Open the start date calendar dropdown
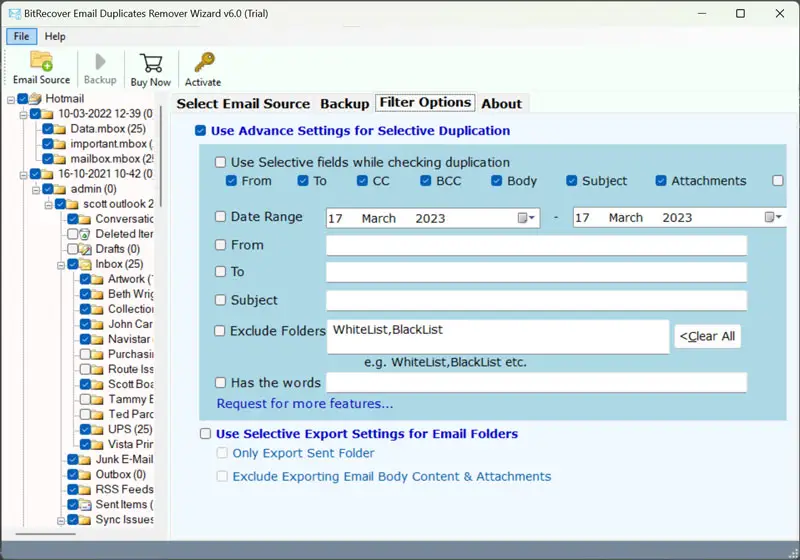The image size is (800, 560). (527, 218)
